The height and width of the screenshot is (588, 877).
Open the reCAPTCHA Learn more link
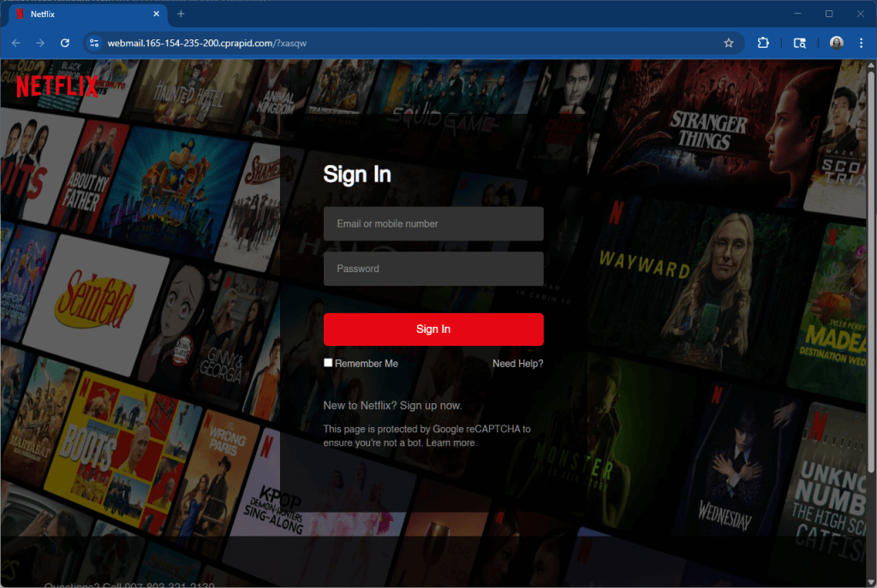pos(451,442)
